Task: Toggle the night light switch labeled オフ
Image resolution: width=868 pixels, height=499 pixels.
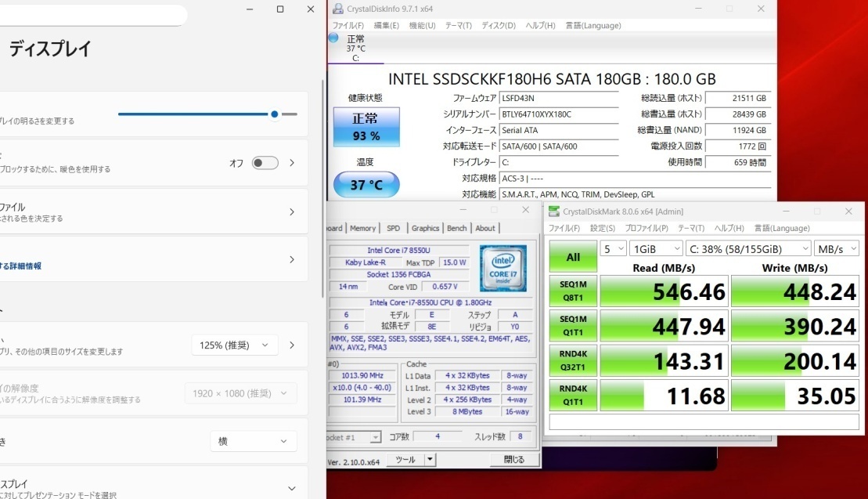Action: (x=265, y=163)
